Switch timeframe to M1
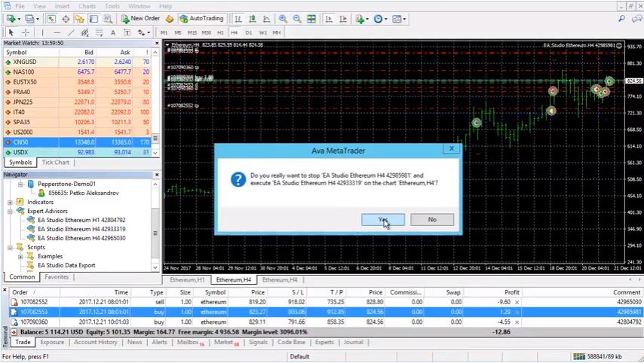 [164, 32]
